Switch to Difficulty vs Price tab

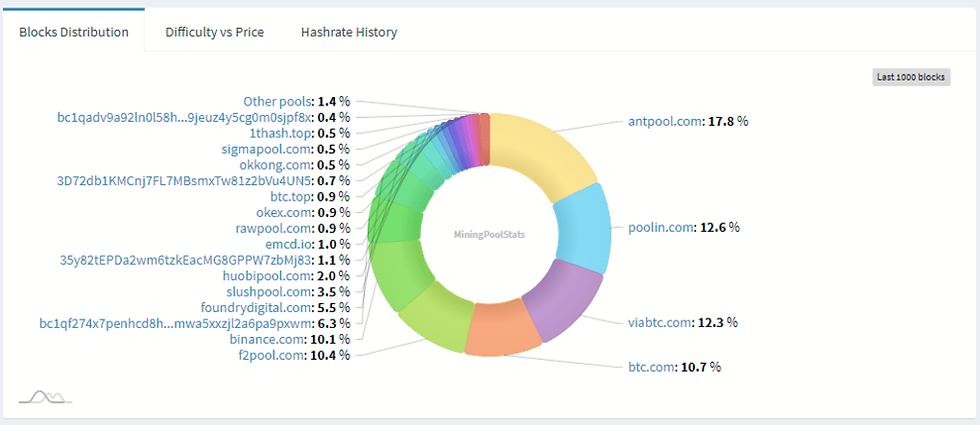[214, 32]
